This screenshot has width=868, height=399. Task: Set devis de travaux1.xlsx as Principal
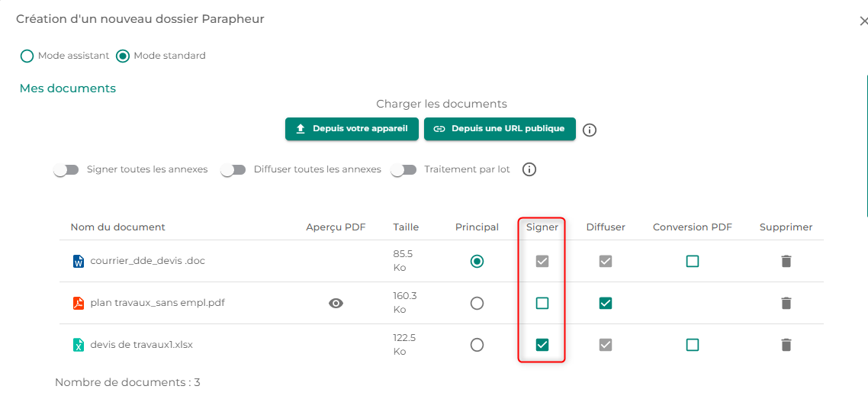(477, 345)
